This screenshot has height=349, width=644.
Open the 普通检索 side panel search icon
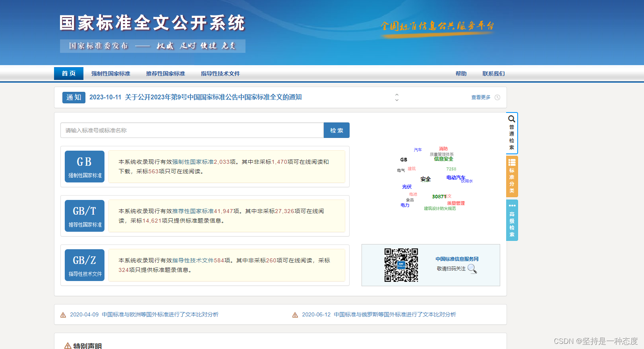[x=512, y=119]
